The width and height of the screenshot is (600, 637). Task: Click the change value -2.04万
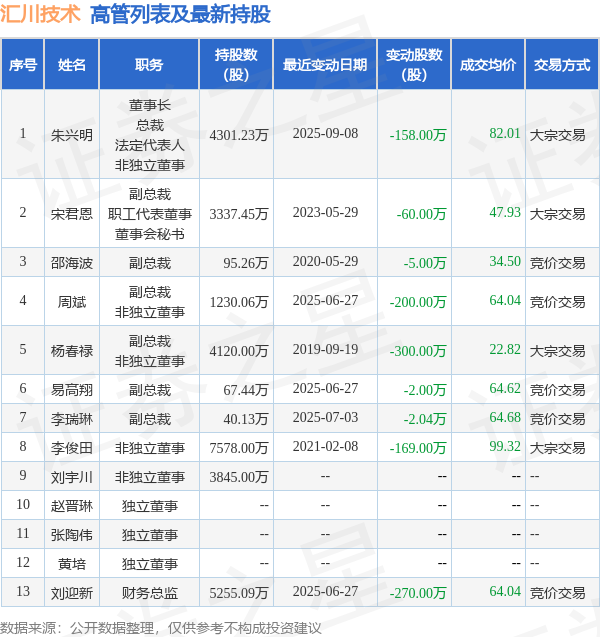click(x=425, y=419)
